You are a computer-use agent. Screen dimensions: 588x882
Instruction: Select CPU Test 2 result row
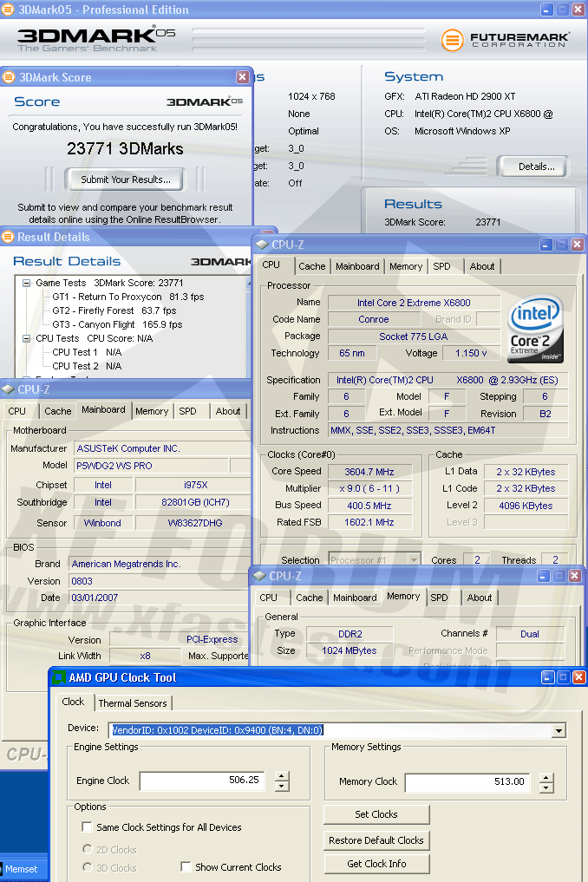(87, 366)
